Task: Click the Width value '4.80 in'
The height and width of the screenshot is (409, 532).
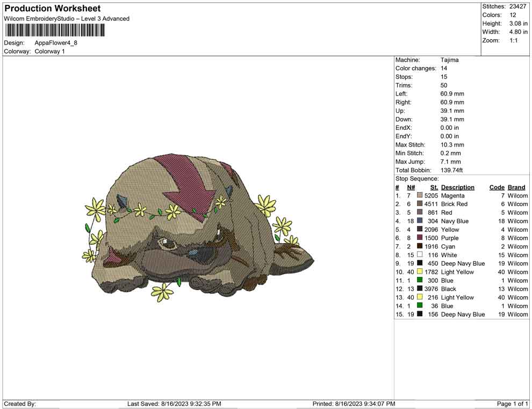Action: 519,32
